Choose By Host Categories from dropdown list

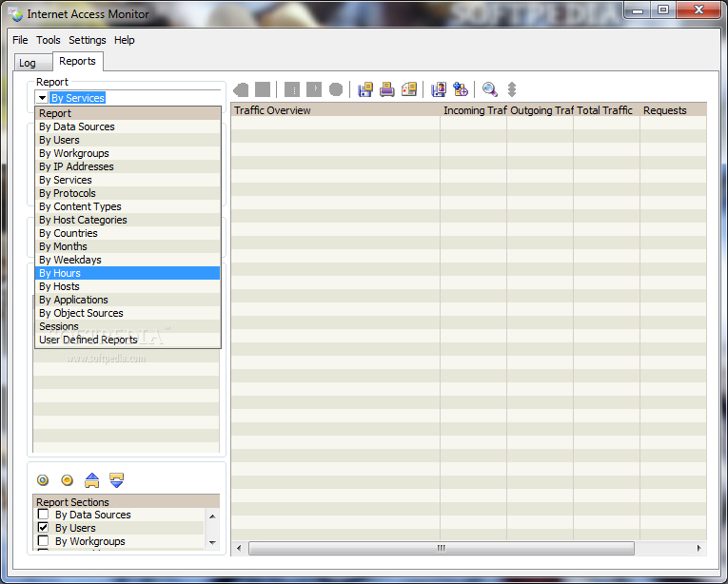(x=128, y=220)
